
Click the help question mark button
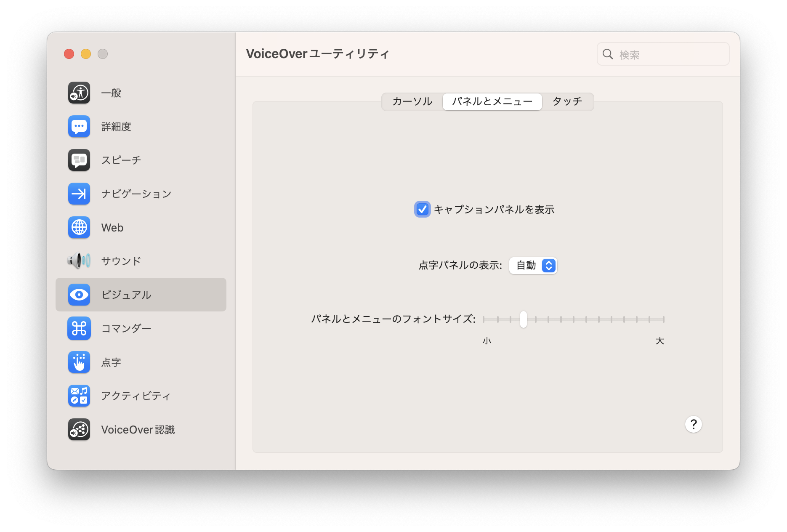coord(693,424)
